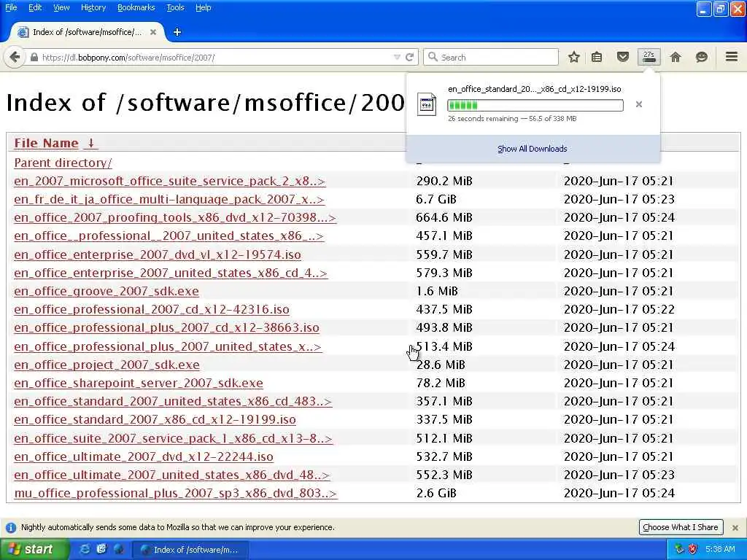Image resolution: width=747 pixels, height=560 pixels.
Task: Close the Index of /software/msoffice tab
Action: pyautogui.click(x=153, y=32)
